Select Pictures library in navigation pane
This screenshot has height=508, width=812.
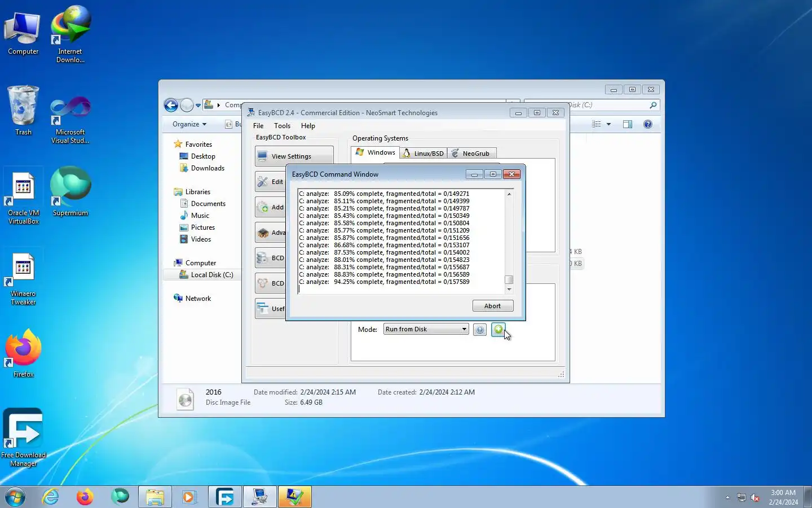(197, 227)
